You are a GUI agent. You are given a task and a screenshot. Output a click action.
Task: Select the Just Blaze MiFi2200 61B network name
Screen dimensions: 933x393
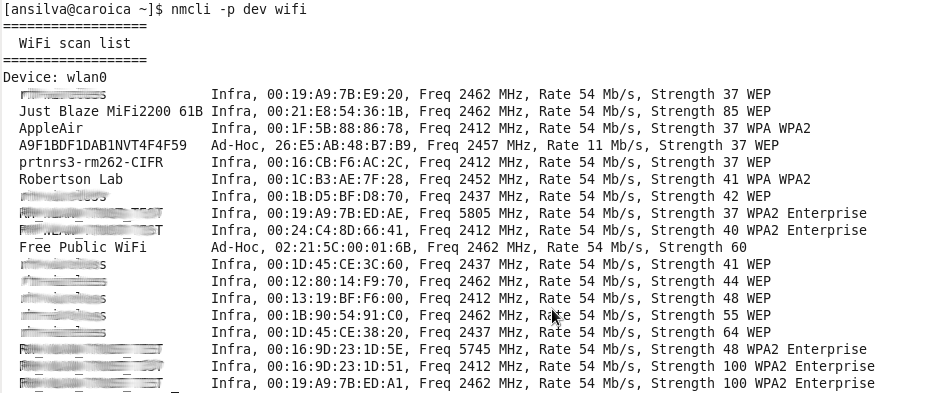tap(111, 111)
